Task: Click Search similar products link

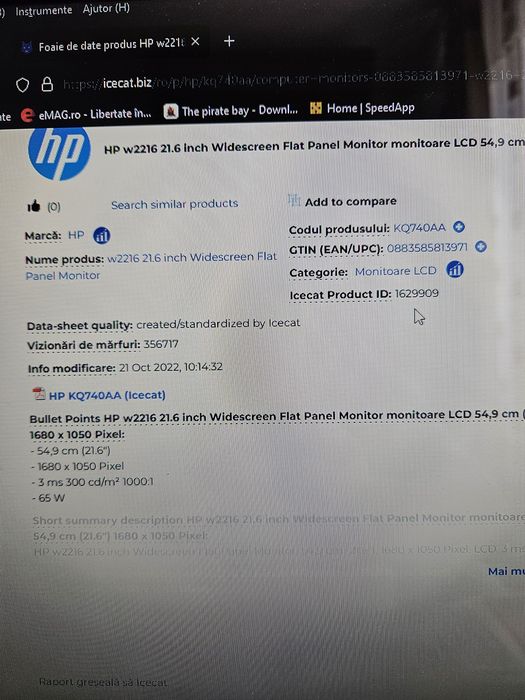Action: (x=175, y=204)
